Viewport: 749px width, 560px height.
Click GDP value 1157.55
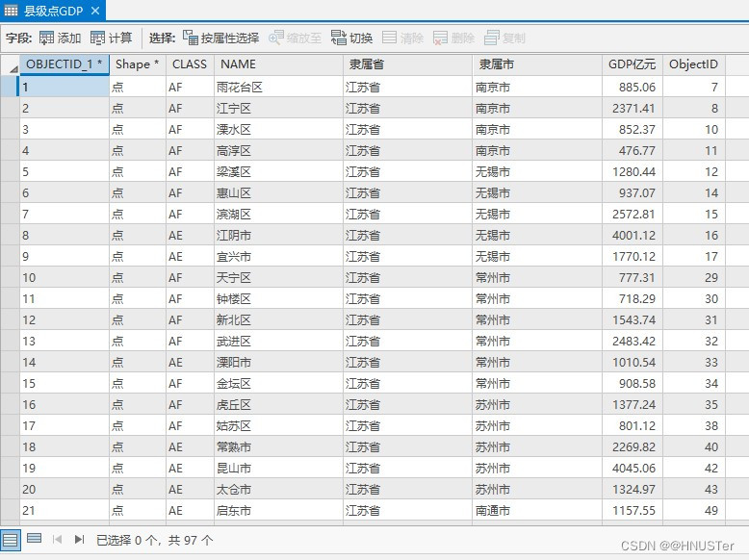pyautogui.click(x=633, y=510)
